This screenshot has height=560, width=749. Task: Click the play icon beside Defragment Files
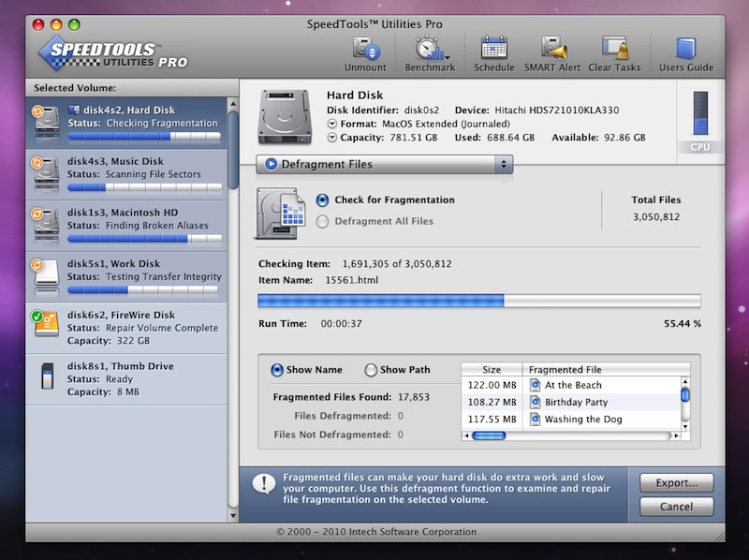272,165
